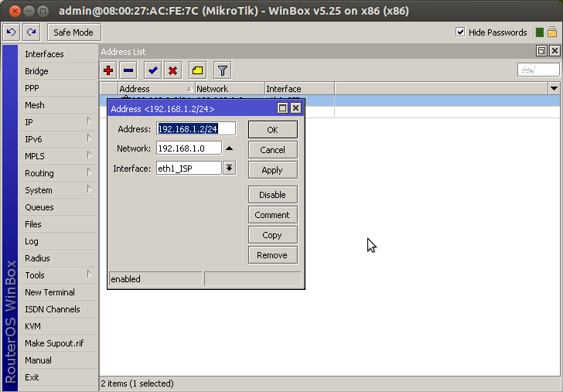Open the Queues menu item
The width and height of the screenshot is (563, 392).
(x=57, y=207)
